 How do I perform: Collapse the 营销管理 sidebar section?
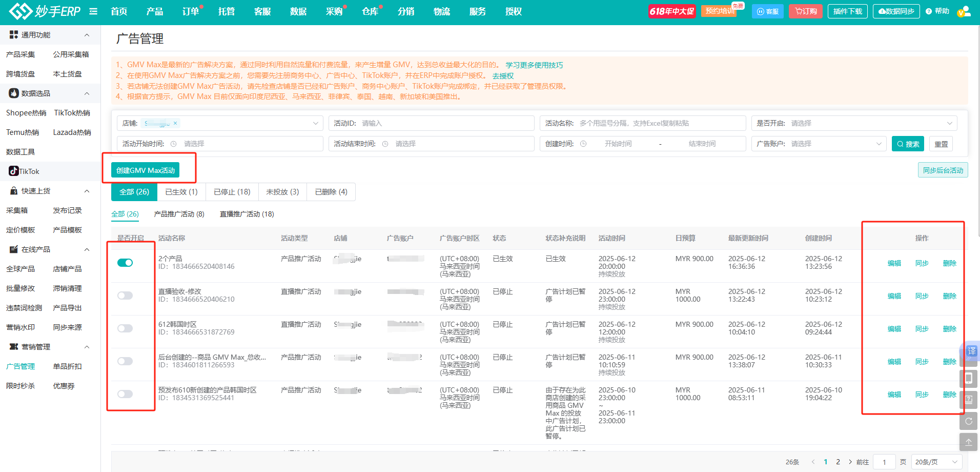click(x=87, y=347)
